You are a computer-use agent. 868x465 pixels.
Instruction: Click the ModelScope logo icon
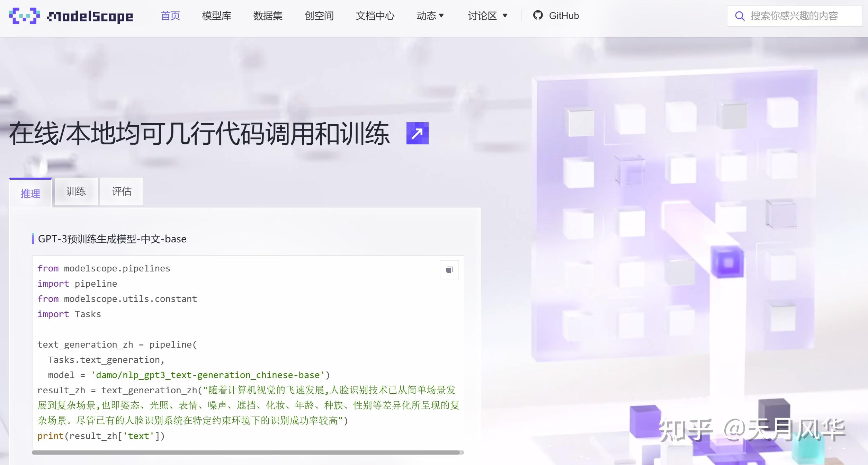click(24, 16)
